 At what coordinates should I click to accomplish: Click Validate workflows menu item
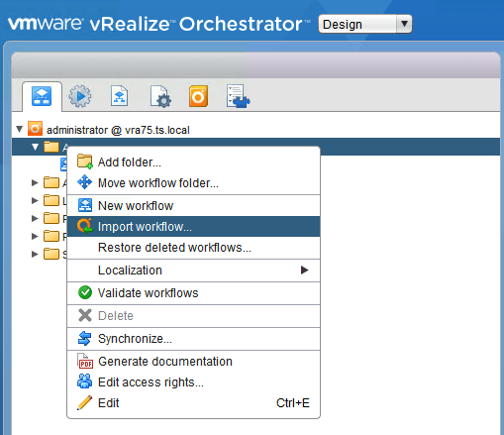click(x=193, y=293)
